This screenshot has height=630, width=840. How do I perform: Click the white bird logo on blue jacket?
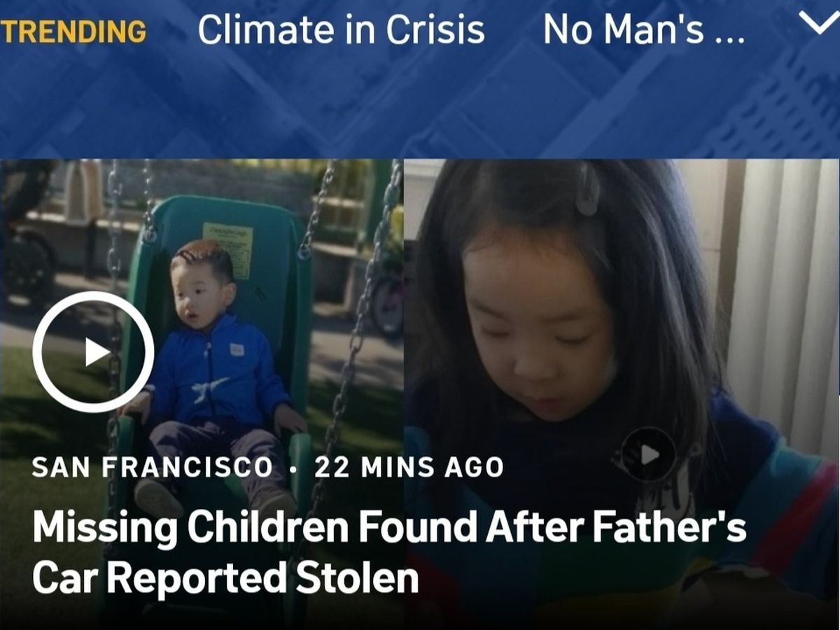click(210, 388)
